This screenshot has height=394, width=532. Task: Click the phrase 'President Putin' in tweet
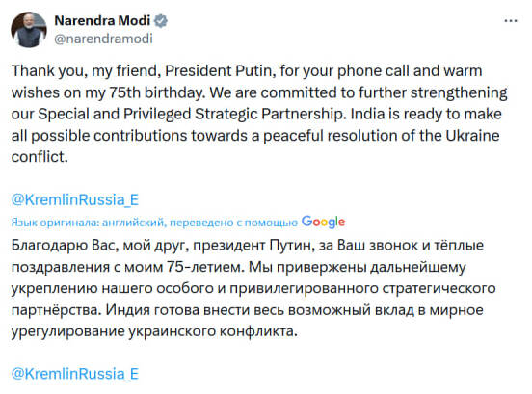(218, 71)
